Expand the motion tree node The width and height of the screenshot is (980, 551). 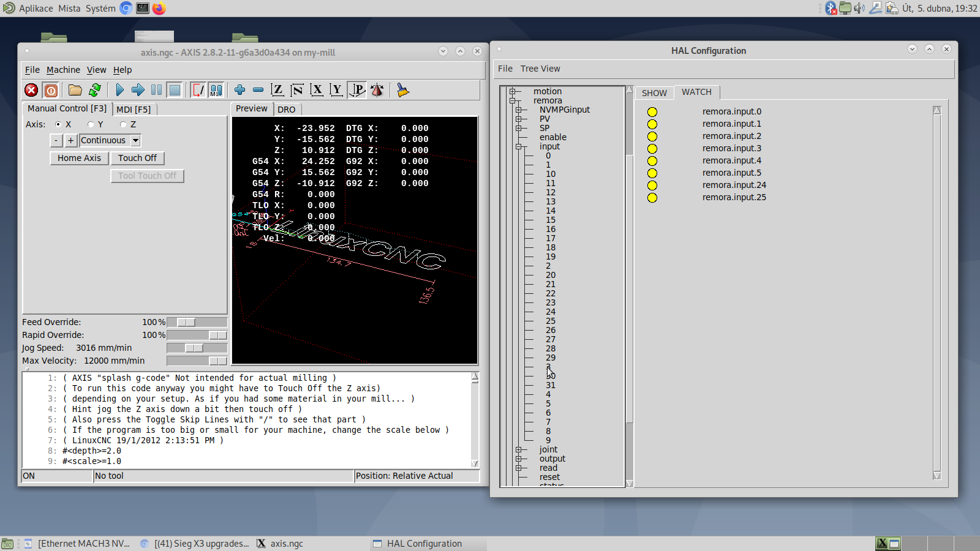[512, 92]
